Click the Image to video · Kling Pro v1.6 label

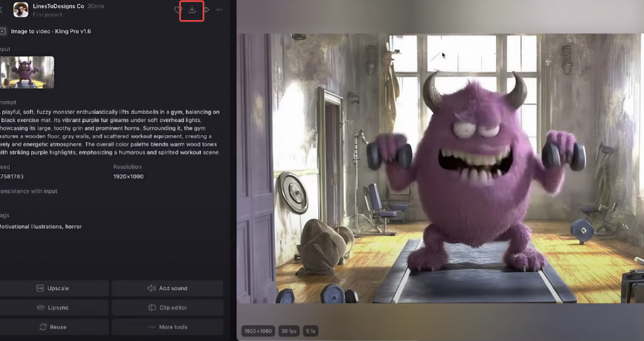point(51,31)
